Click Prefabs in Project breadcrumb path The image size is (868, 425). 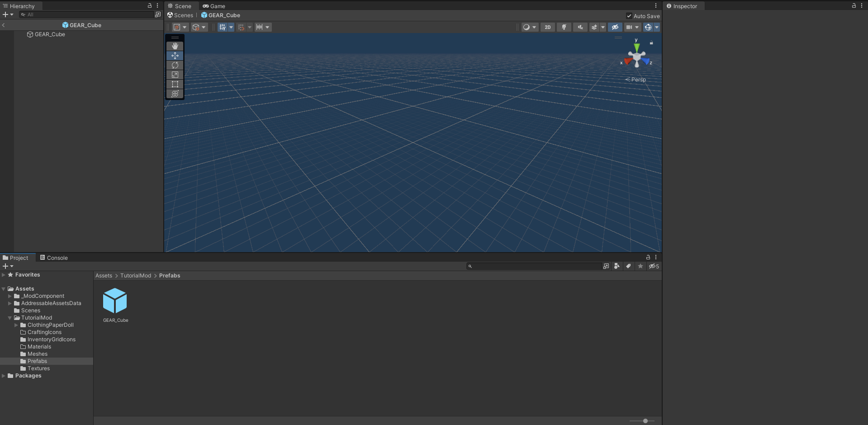click(170, 276)
